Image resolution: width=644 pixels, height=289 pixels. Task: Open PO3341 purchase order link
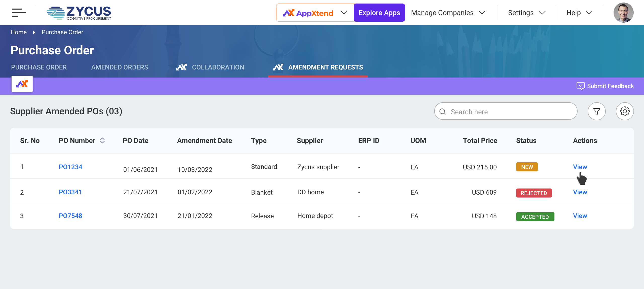tap(70, 192)
